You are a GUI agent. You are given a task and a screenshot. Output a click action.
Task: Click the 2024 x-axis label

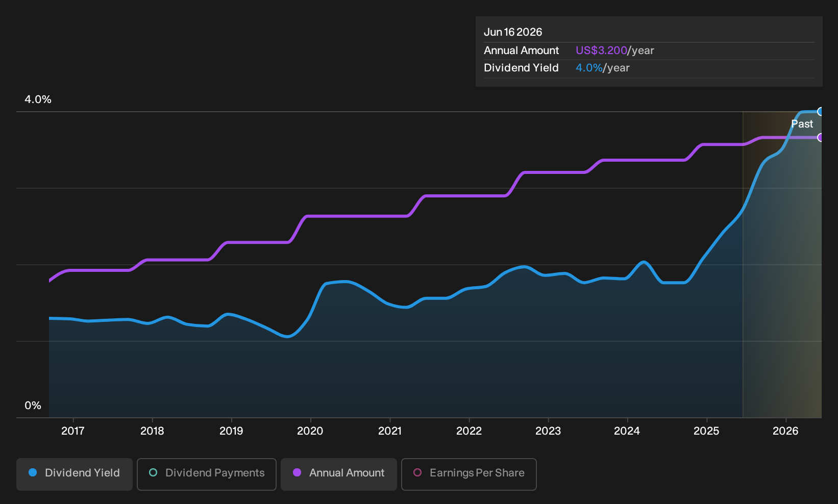[x=627, y=431]
